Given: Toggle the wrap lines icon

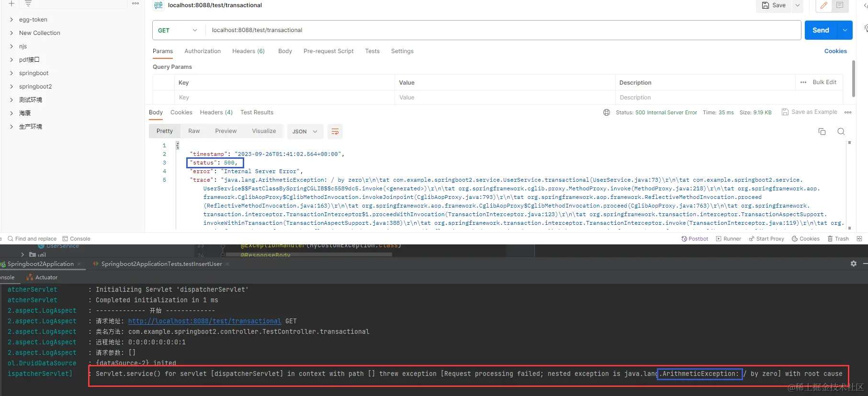Looking at the screenshot, I should (x=335, y=132).
